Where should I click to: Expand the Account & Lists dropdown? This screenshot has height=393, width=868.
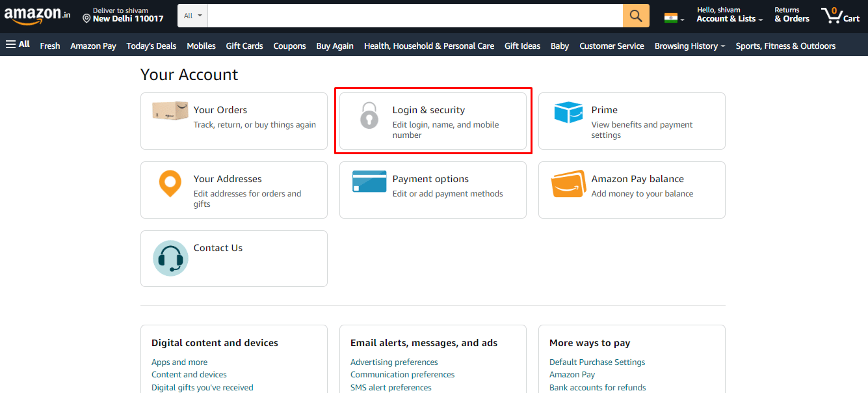pyautogui.click(x=730, y=15)
